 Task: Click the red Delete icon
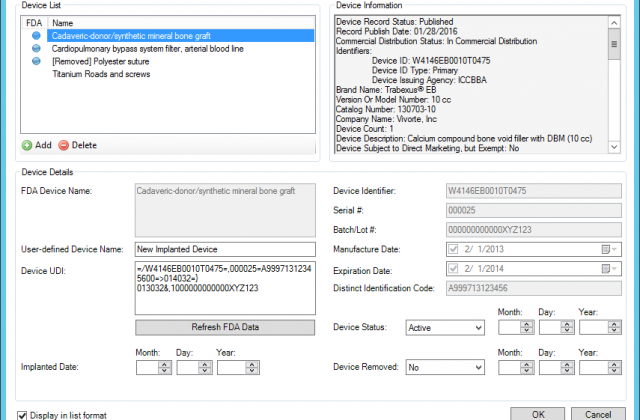(64, 145)
